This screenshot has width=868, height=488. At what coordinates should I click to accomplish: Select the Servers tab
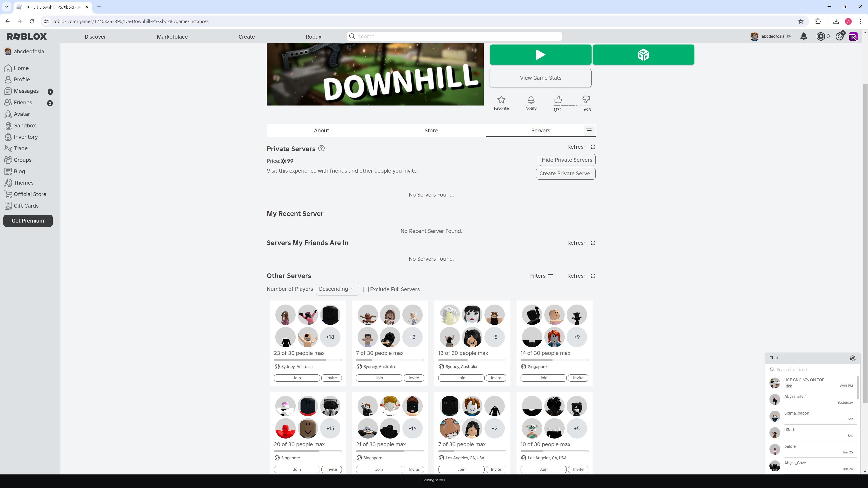pyautogui.click(x=540, y=130)
